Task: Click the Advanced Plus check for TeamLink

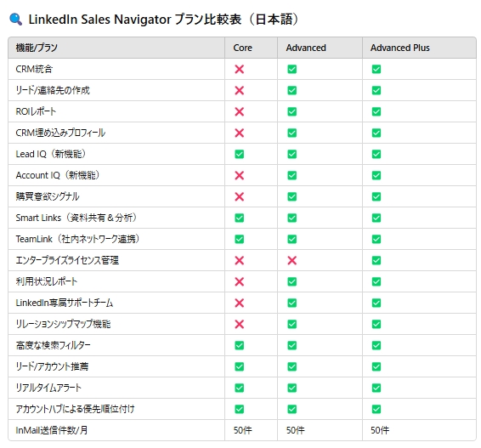Action: pyautogui.click(x=376, y=239)
